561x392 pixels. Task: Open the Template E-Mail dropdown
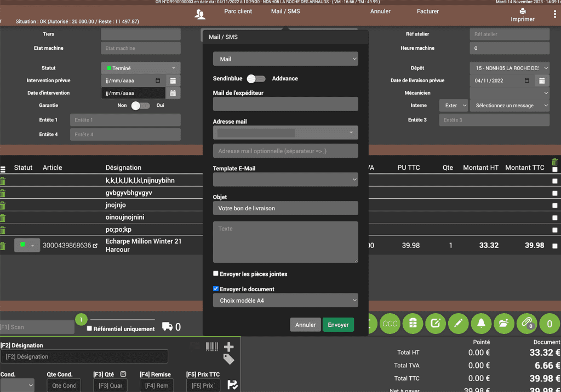click(x=285, y=180)
